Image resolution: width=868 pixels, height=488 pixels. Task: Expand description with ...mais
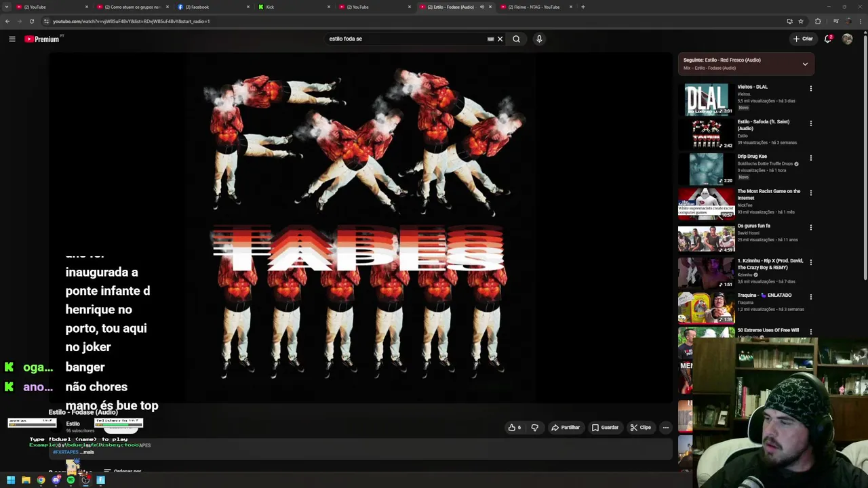click(x=87, y=452)
